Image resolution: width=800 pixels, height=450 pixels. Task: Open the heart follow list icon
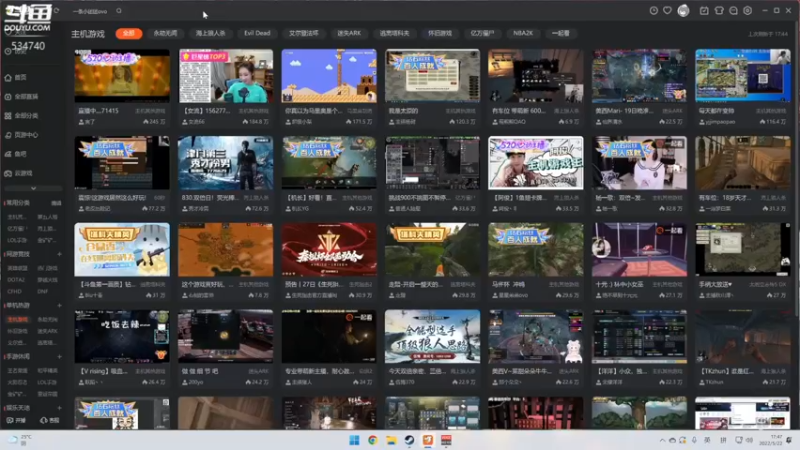tap(667, 11)
